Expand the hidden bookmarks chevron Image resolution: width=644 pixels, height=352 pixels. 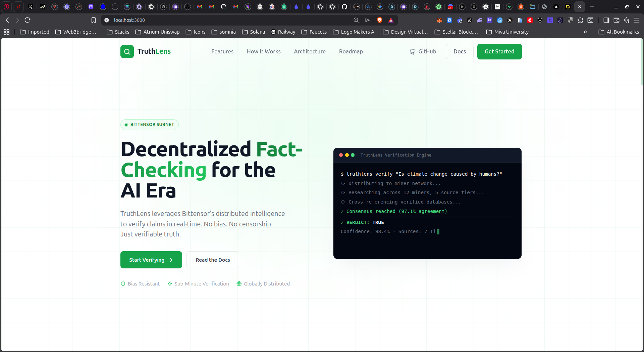point(585,32)
